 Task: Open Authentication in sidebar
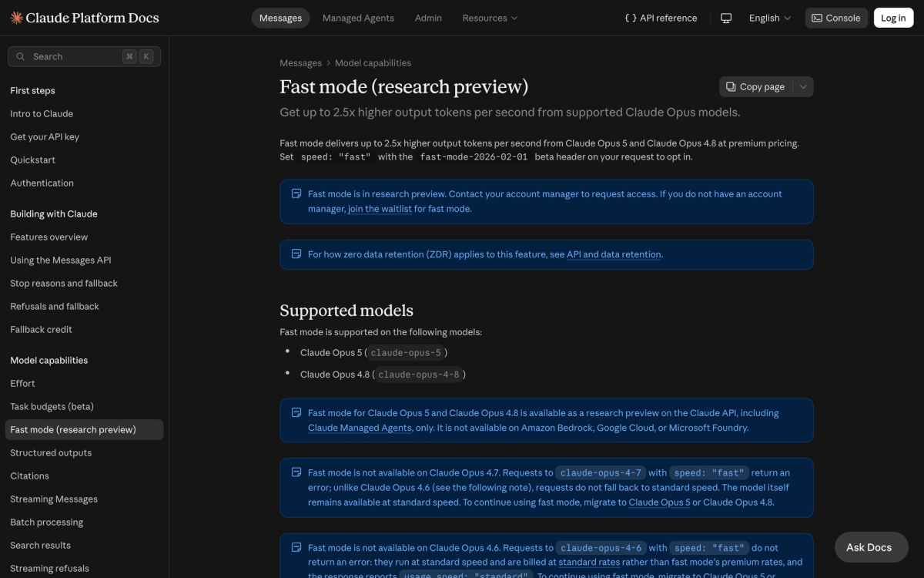(x=42, y=183)
